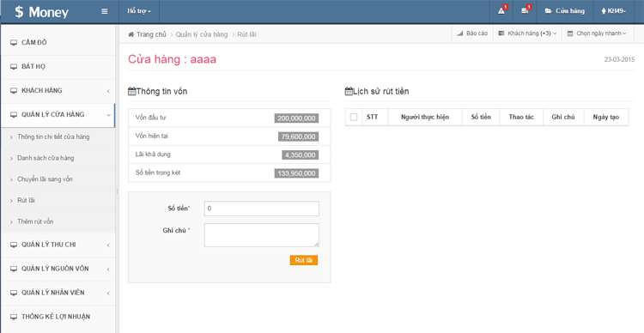This screenshot has width=644, height=333.
Task: Click the home icon in breadcrumb
Action: click(x=131, y=34)
